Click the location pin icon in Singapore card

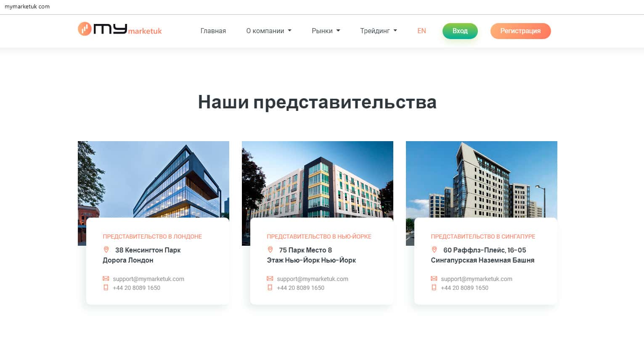click(x=434, y=250)
